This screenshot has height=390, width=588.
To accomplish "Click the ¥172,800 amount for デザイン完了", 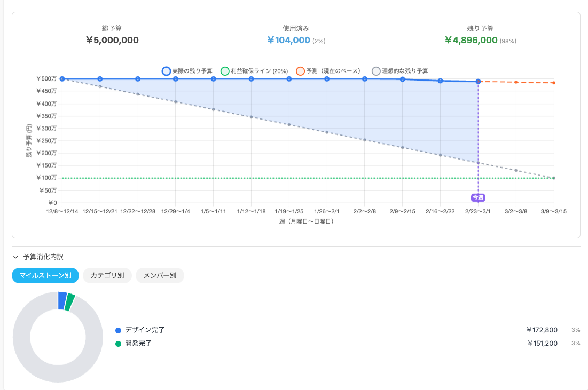I will (x=543, y=330).
